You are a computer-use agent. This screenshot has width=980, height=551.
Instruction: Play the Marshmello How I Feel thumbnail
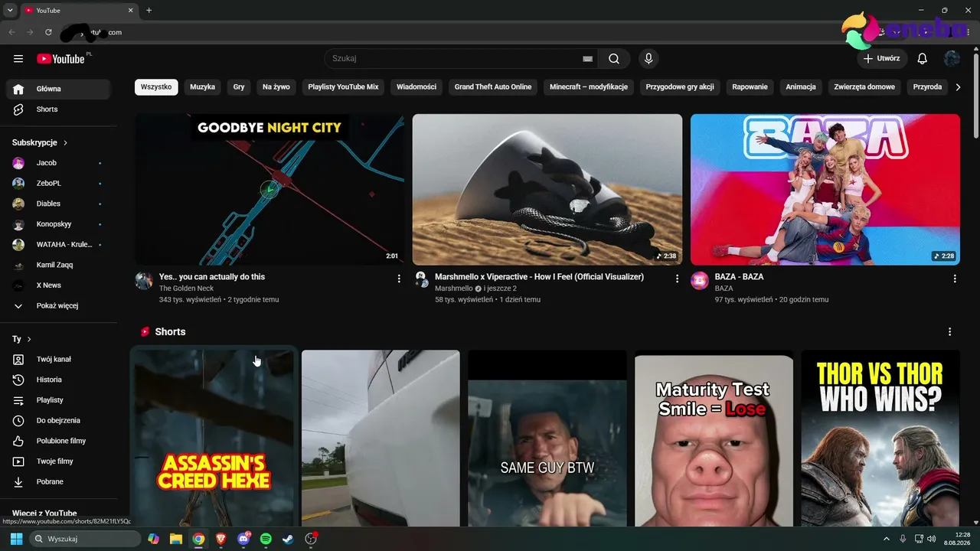547,189
